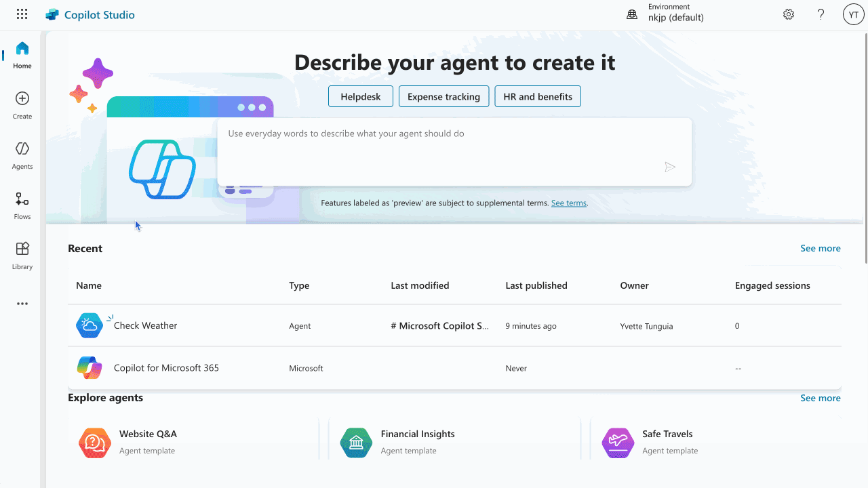
Task: Go to Home in the sidebar
Action: click(22, 56)
